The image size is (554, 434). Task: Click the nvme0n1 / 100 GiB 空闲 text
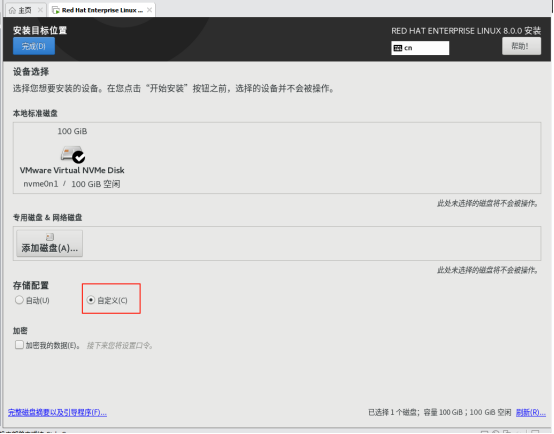click(x=72, y=184)
